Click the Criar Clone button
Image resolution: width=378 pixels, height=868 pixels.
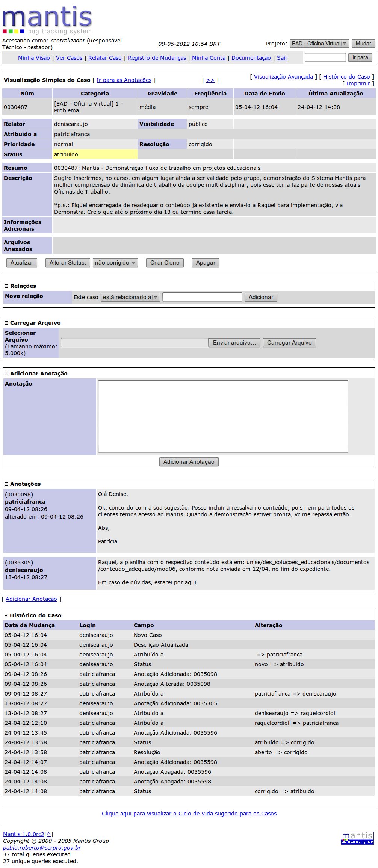[x=165, y=263]
